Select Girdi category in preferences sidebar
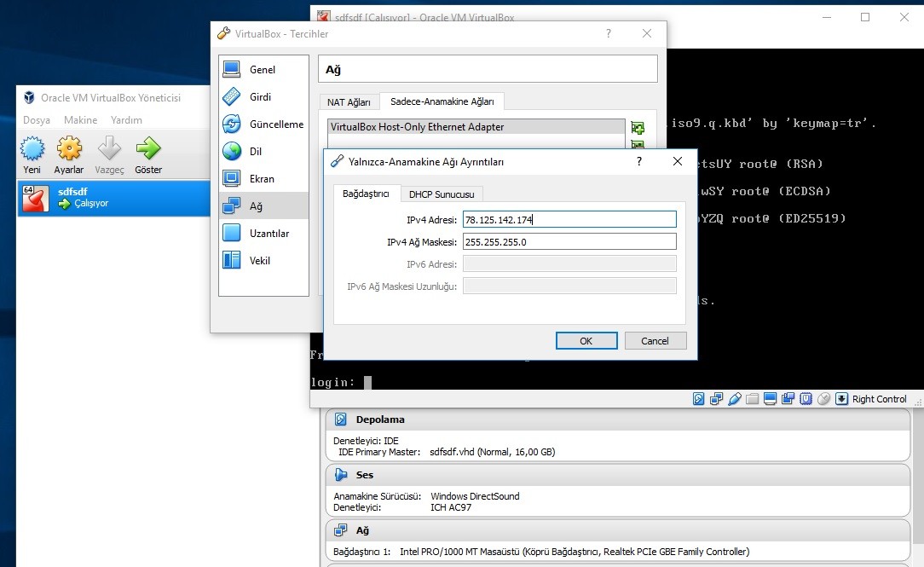The width and height of the screenshot is (924, 567). coord(259,97)
